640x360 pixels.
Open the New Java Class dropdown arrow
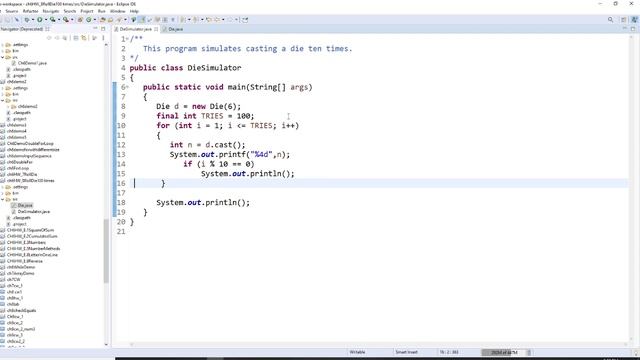pos(95,20)
